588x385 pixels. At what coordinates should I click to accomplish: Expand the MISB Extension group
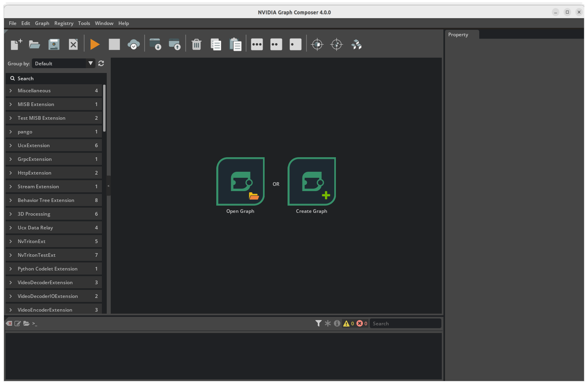pos(54,104)
